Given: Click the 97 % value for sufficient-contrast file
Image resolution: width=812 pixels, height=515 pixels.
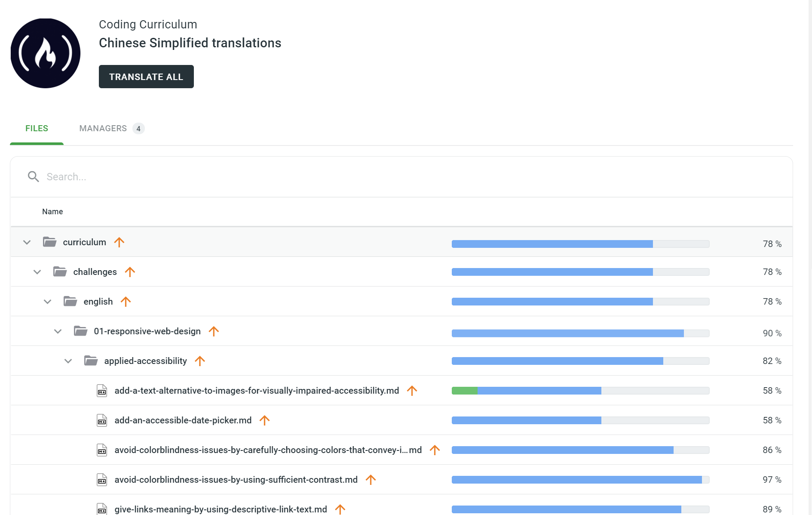Looking at the screenshot, I should coord(772,480).
